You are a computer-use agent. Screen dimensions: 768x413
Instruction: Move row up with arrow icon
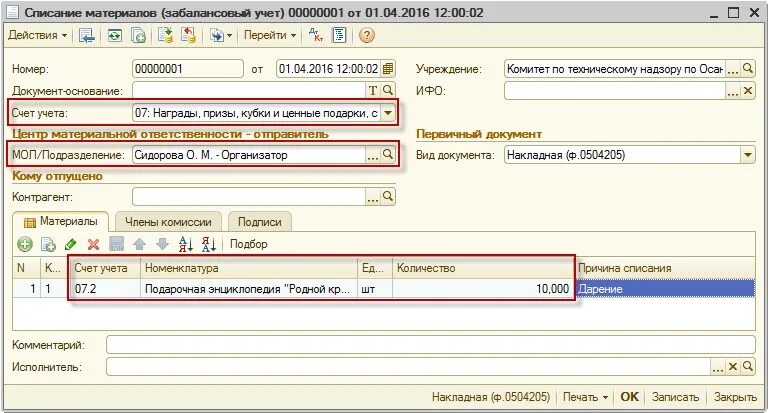(140, 244)
